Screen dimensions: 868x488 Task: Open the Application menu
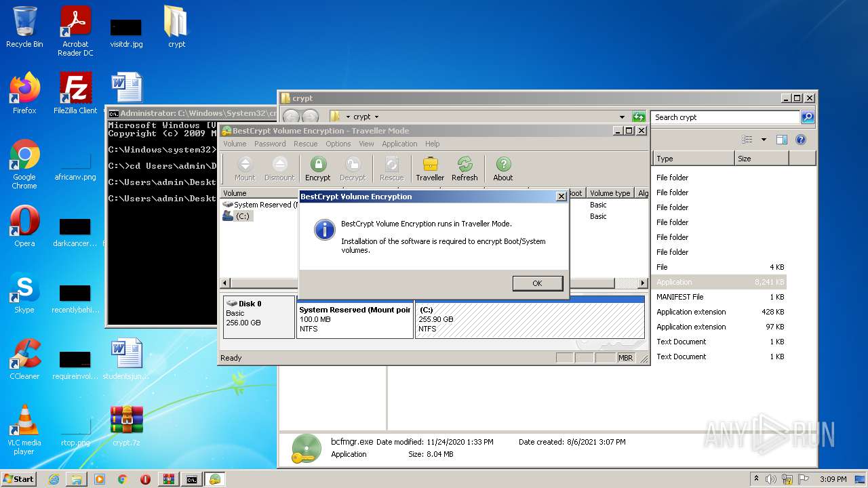tap(399, 144)
